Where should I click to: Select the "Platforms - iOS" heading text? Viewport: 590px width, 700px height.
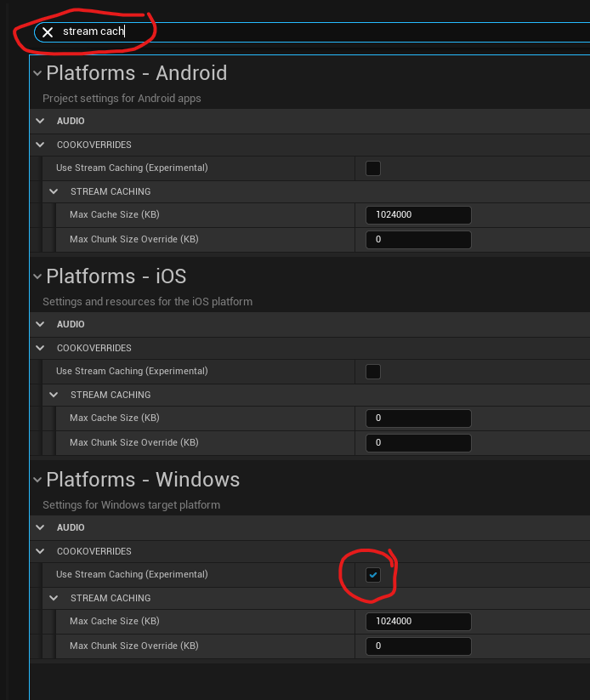tap(116, 276)
